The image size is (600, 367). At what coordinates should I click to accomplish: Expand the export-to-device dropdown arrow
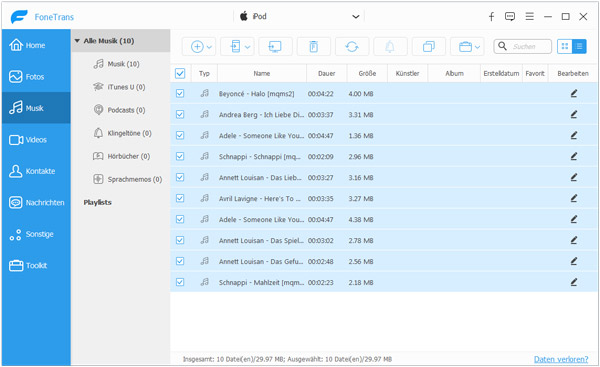tap(248, 47)
